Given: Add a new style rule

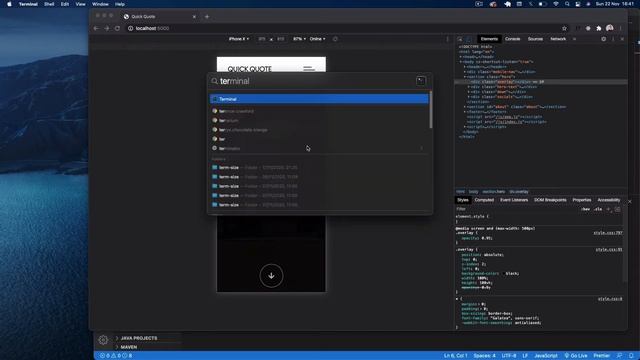Looking at the screenshot, I should (608, 209).
